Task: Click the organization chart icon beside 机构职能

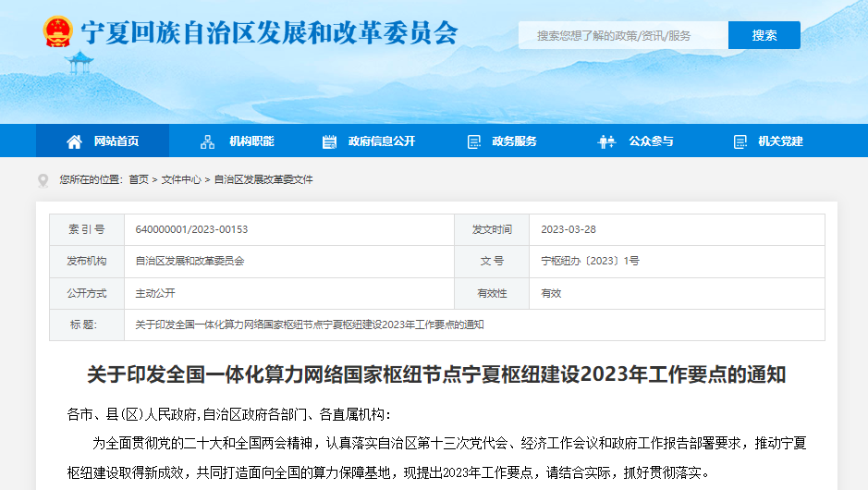Action: (x=208, y=141)
